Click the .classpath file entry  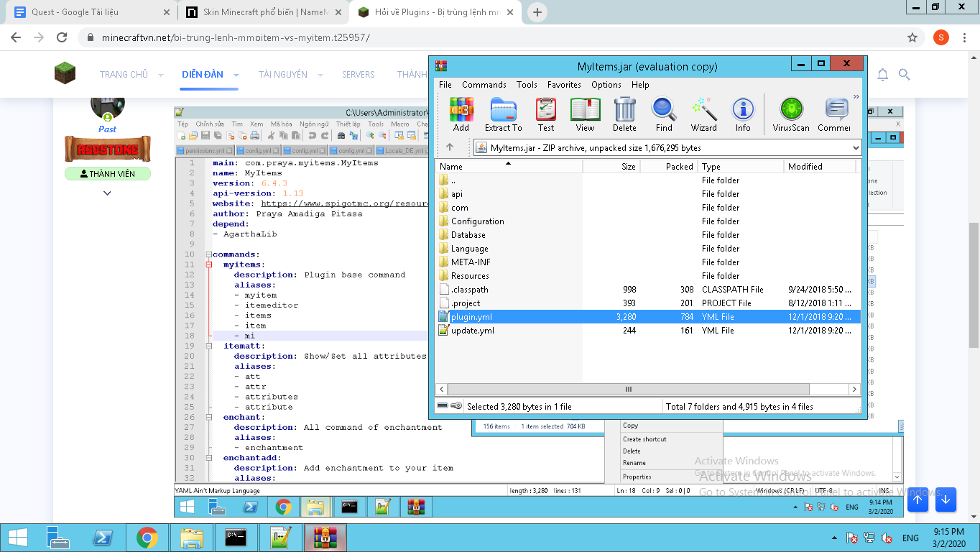tap(469, 290)
